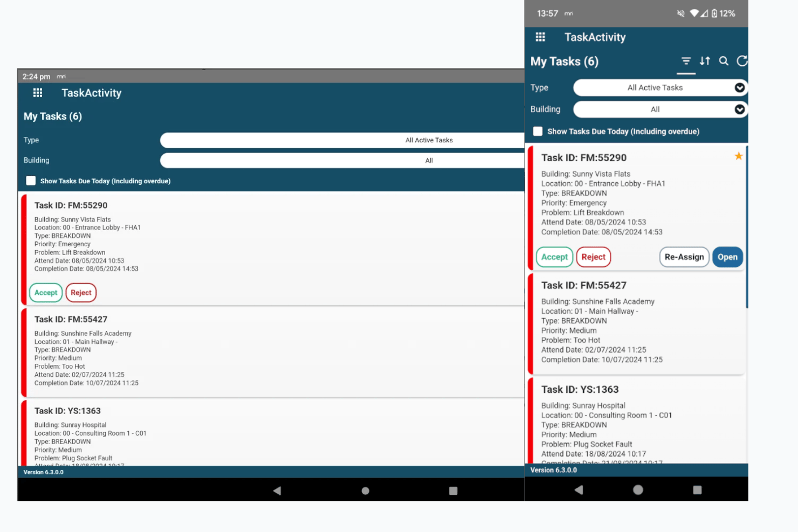
Task: Click TaskActivity title in phone view
Action: coord(595,37)
